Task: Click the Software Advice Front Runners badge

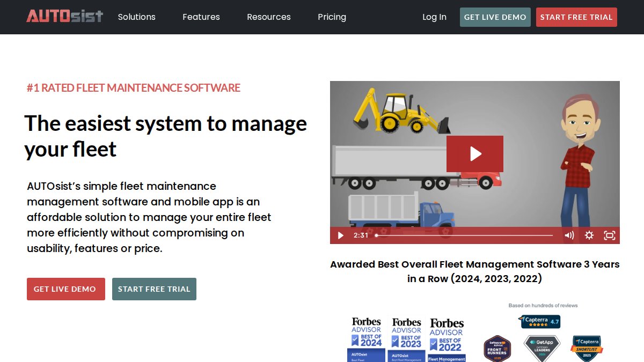Action: tap(497, 348)
